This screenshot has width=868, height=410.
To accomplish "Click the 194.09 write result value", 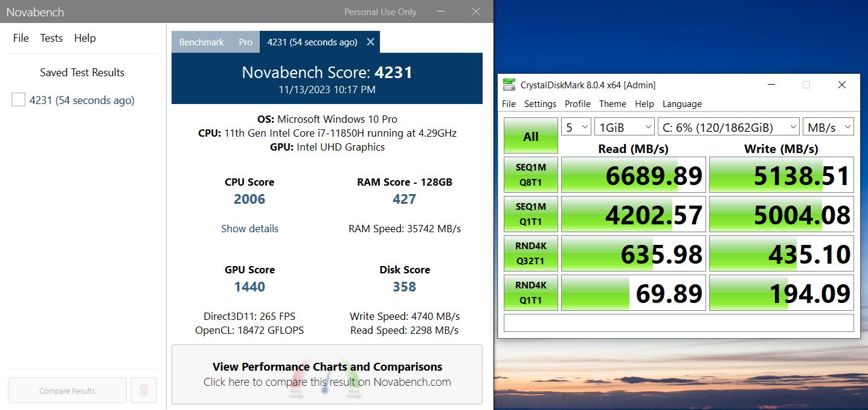I will [x=809, y=293].
